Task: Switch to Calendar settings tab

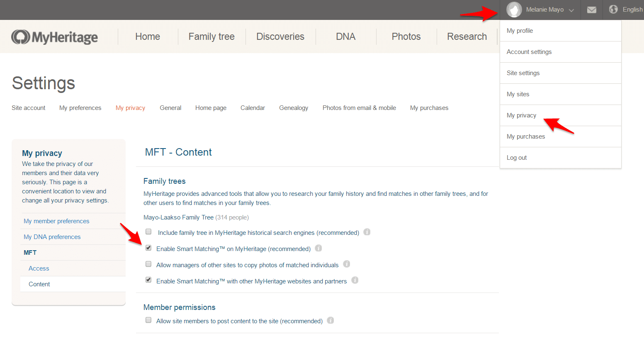Action: click(x=253, y=108)
